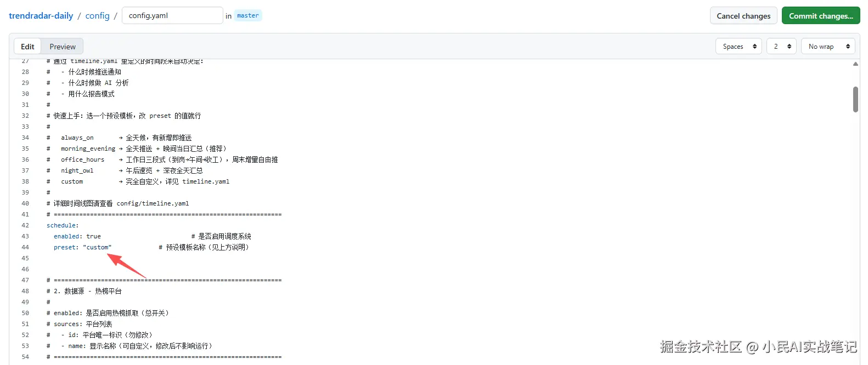Click line number 42 in gutter
Viewport: 868px width, 365px height.
pyautogui.click(x=25, y=225)
